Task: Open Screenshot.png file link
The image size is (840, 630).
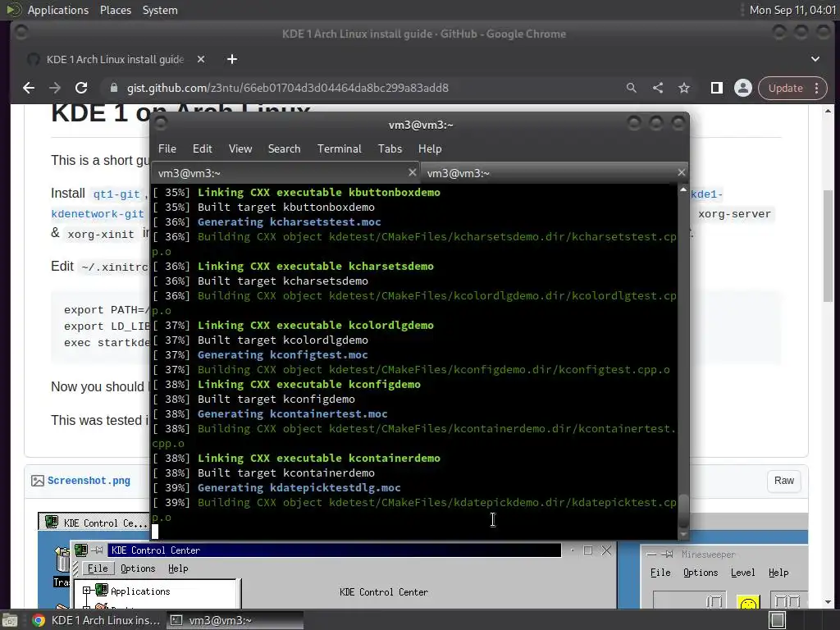Action: tap(89, 481)
